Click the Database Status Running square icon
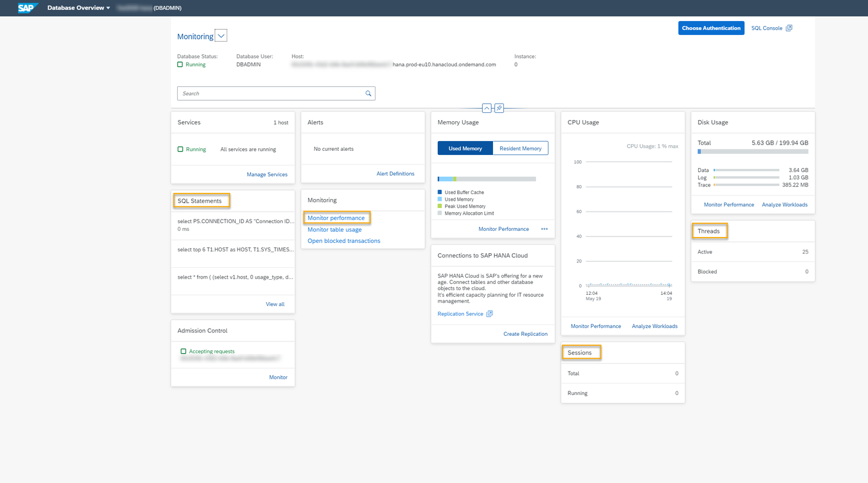The height and width of the screenshot is (483, 868). pos(180,65)
